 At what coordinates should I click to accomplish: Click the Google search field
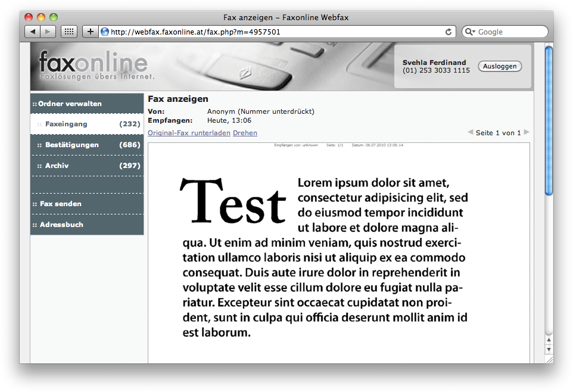pyautogui.click(x=505, y=32)
